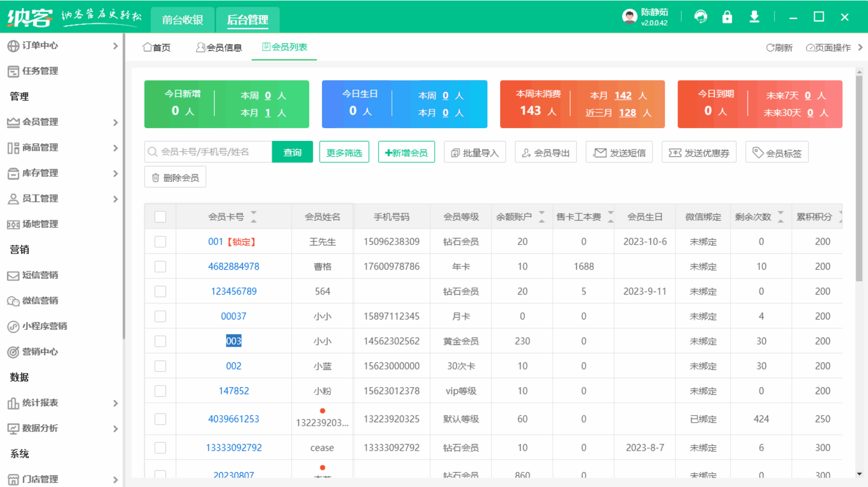Image resolution: width=868 pixels, height=487 pixels.
Task: Switch to the 会员信息 tab
Action: click(219, 47)
